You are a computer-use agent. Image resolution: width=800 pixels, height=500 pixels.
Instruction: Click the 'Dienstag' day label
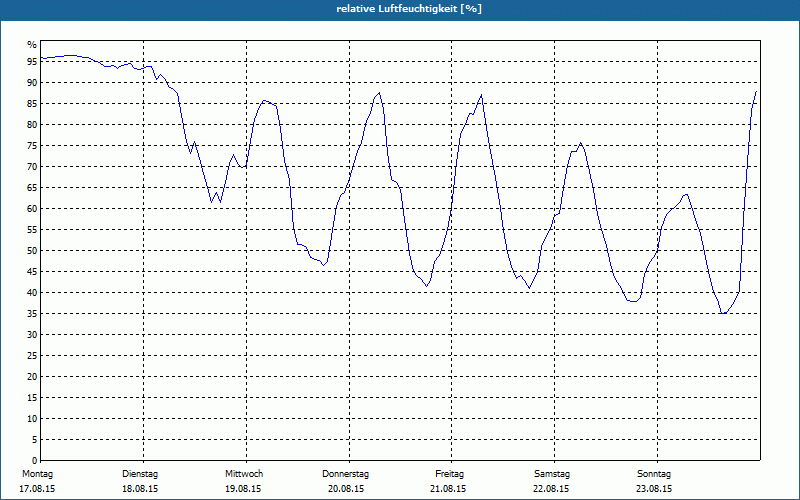[140, 474]
